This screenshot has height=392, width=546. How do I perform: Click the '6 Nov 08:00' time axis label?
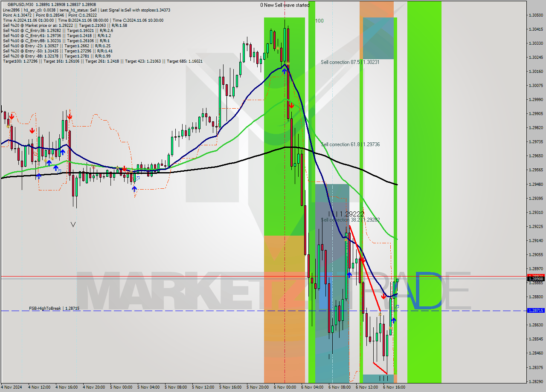[340, 387]
